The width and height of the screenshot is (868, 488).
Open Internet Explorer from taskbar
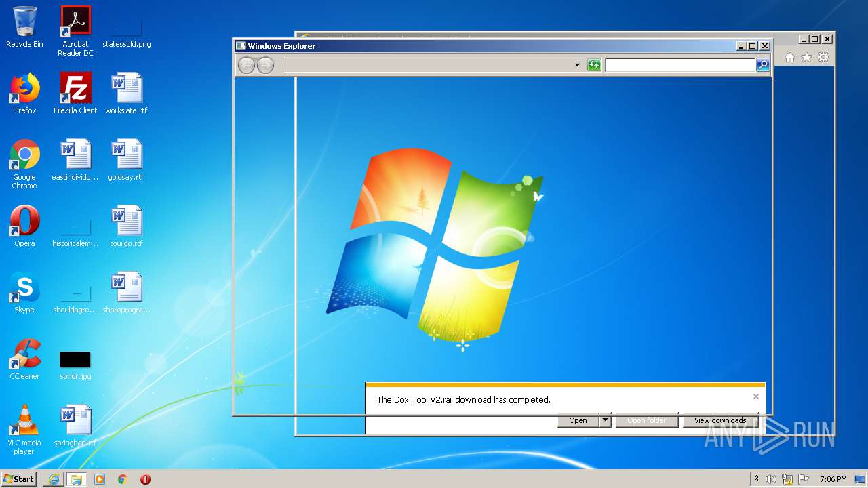pyautogui.click(x=54, y=479)
